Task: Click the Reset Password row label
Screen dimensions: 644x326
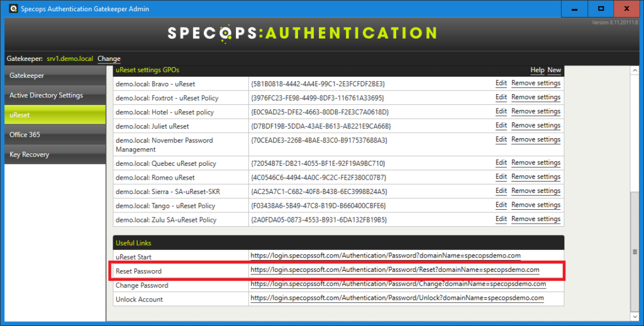Action: [x=138, y=271]
